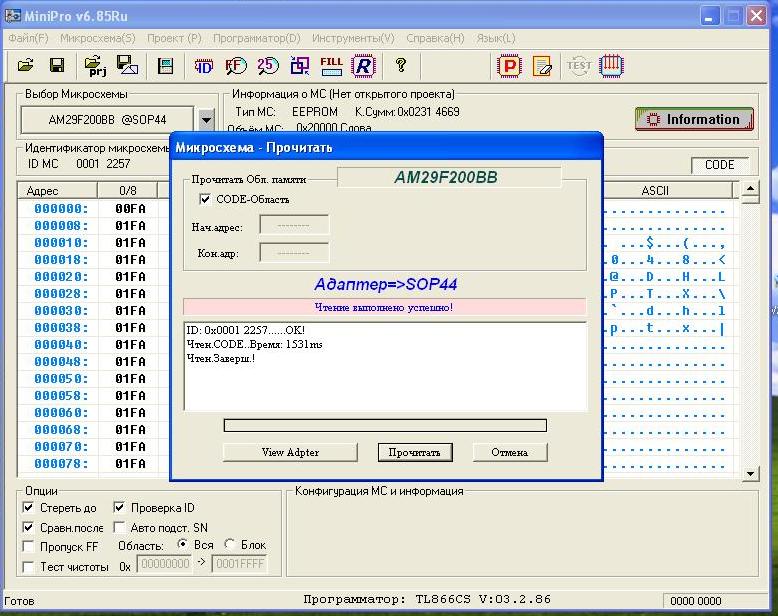Open help via the question mark icon
This screenshot has width=778, height=616.
[401, 65]
